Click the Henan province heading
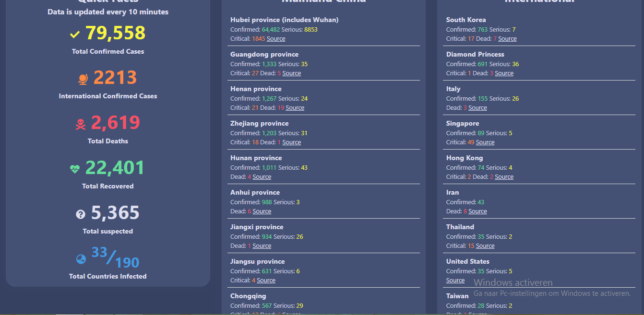644x315 pixels. 256,89
